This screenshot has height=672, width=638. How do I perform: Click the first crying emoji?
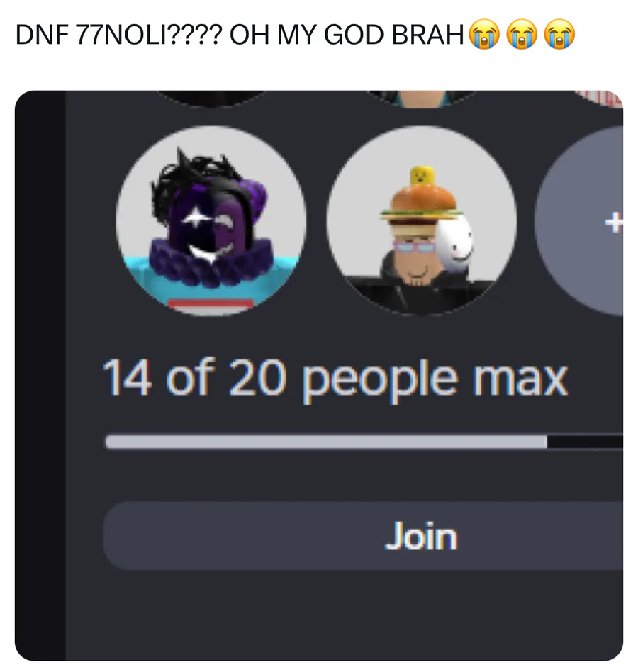[x=485, y=34]
